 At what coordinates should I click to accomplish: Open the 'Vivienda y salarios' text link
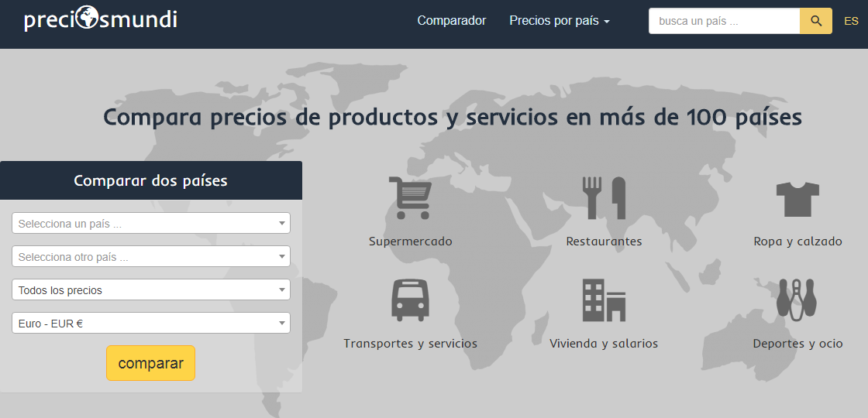604,344
